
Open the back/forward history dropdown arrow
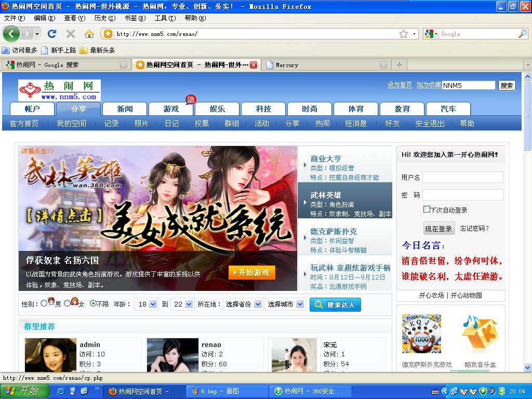[x=37, y=34]
